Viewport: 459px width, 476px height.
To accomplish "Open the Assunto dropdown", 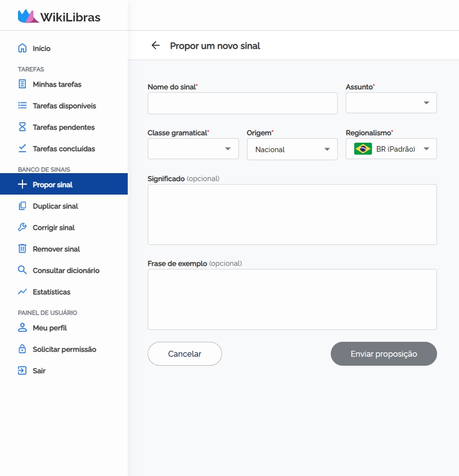I will point(391,103).
